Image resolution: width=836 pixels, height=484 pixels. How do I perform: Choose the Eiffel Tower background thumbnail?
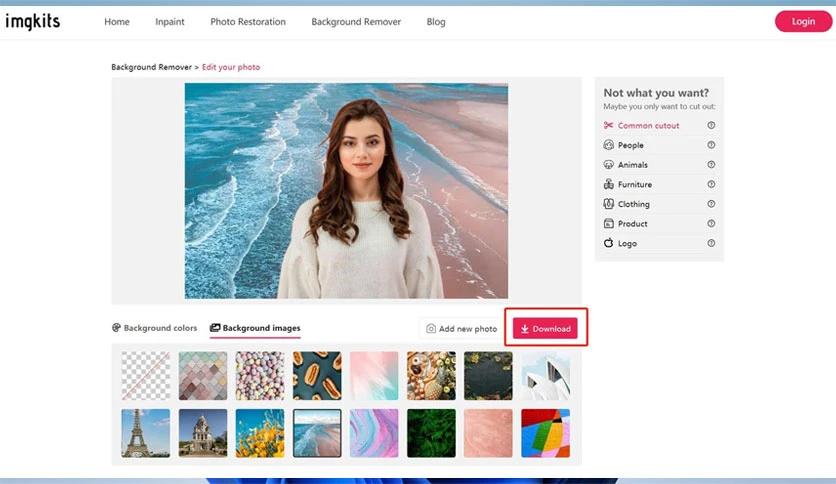coord(146,433)
